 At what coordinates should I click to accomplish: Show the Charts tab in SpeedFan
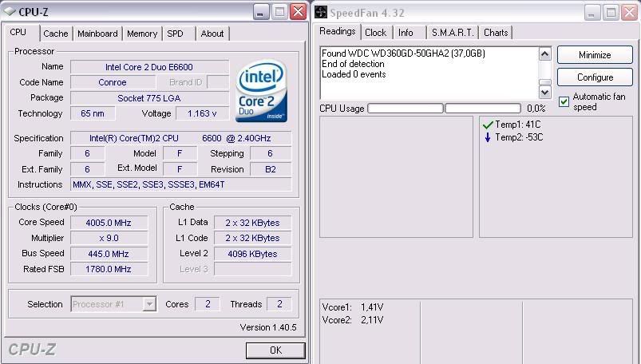[496, 32]
